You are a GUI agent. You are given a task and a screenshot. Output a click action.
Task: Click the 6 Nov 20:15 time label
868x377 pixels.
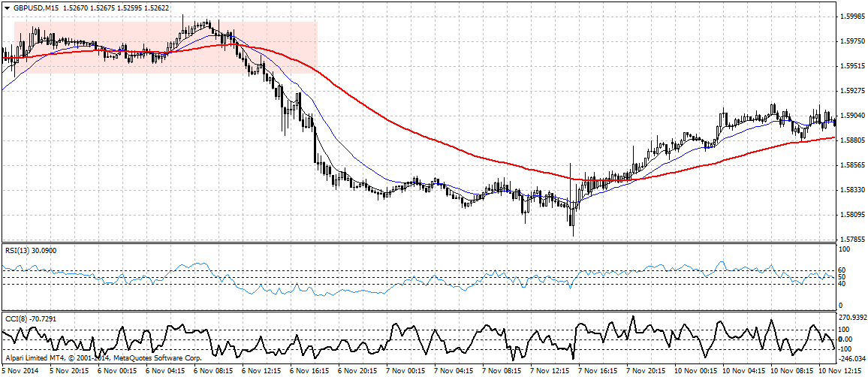click(x=357, y=369)
